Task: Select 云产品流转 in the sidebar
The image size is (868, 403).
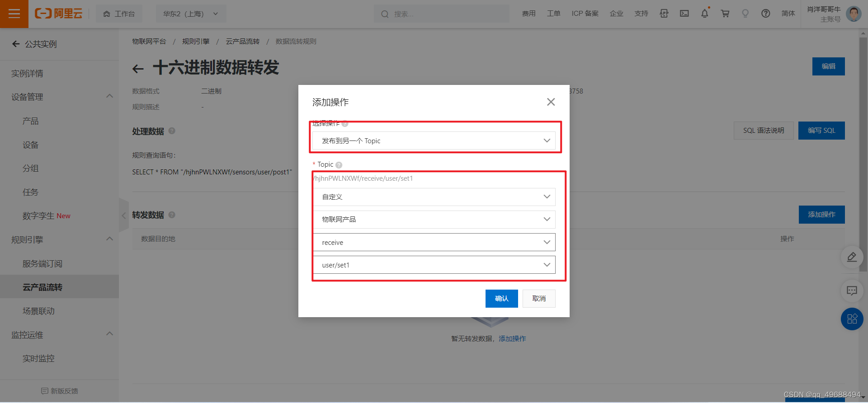Action: point(59,287)
